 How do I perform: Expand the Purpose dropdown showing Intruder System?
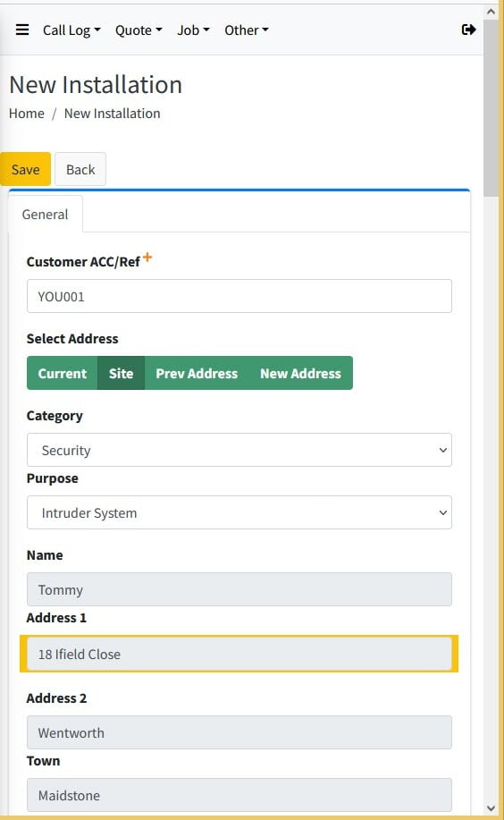(x=239, y=512)
